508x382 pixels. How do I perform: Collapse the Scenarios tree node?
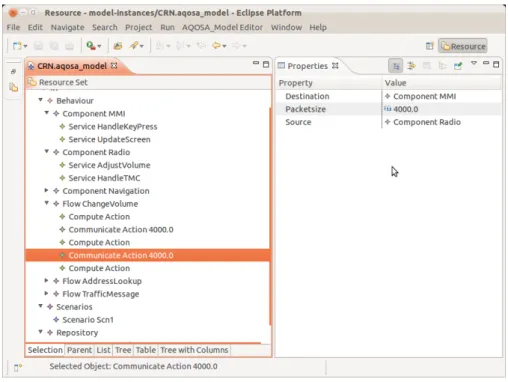tap(41, 306)
